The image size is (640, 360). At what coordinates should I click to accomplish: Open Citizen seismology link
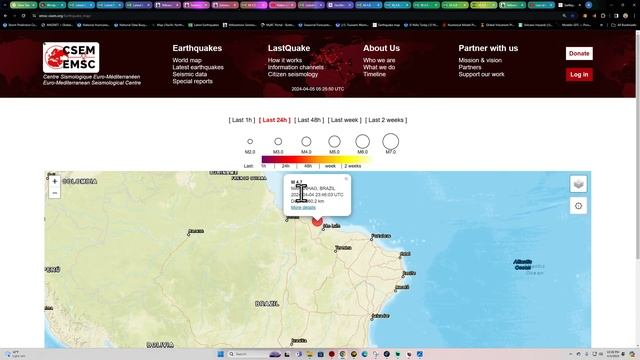point(293,74)
